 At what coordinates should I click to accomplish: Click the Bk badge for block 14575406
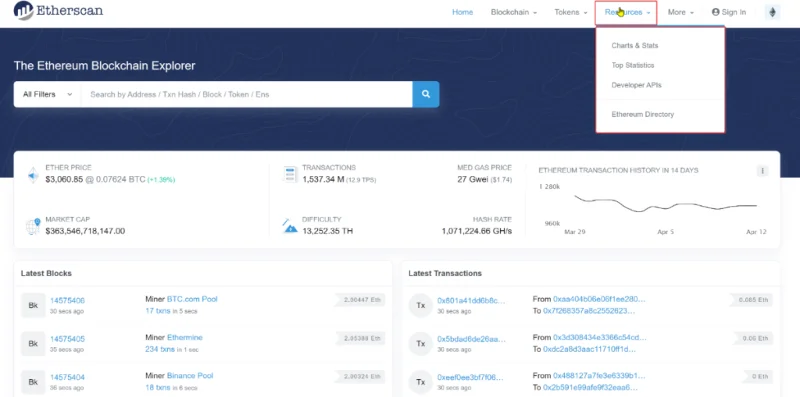tap(33, 305)
